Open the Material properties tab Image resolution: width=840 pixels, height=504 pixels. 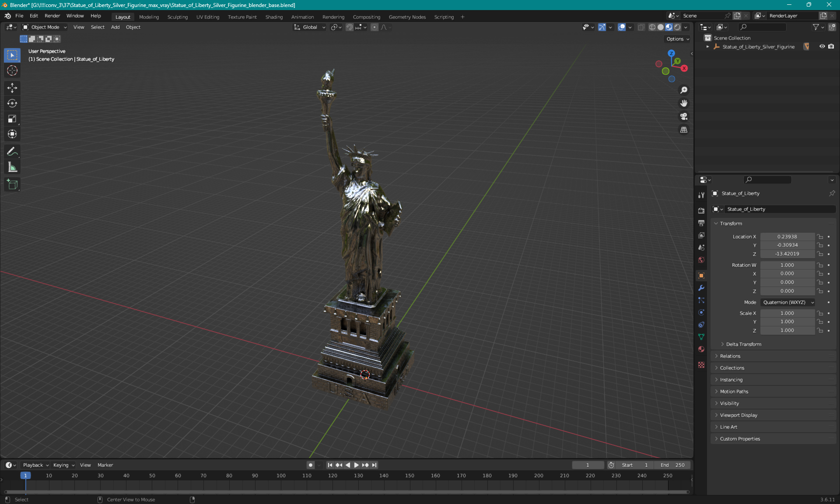coord(701,349)
